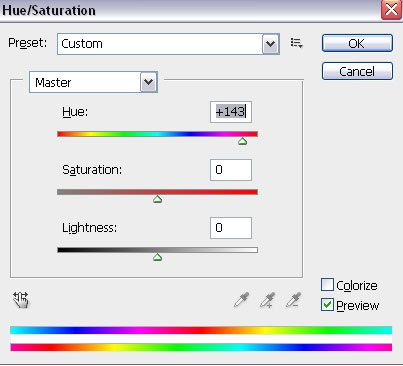Screen dimensions: 403x366
Task: Click the Custom preset combo box
Action: click(168, 44)
